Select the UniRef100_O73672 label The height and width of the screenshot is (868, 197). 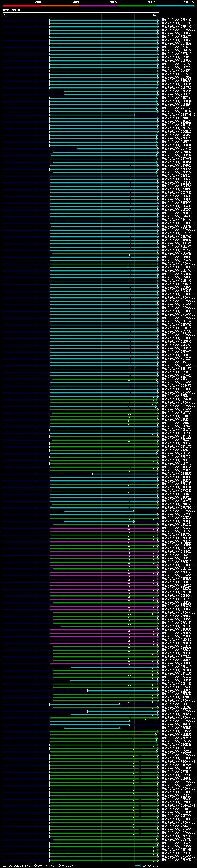176,260
